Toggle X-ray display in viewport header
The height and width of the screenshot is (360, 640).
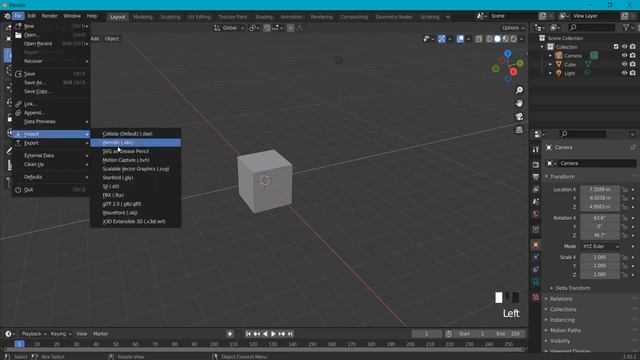[478, 39]
